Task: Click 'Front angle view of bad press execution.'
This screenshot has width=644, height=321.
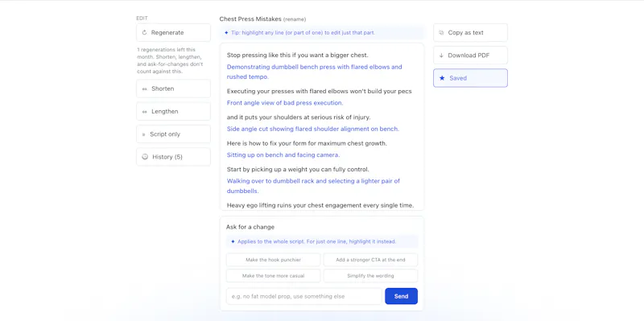Action: (x=285, y=103)
